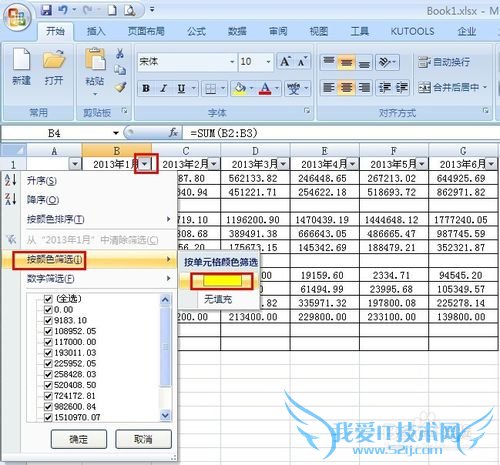
Task: Click the 取消 button
Action: pyautogui.click(x=143, y=439)
